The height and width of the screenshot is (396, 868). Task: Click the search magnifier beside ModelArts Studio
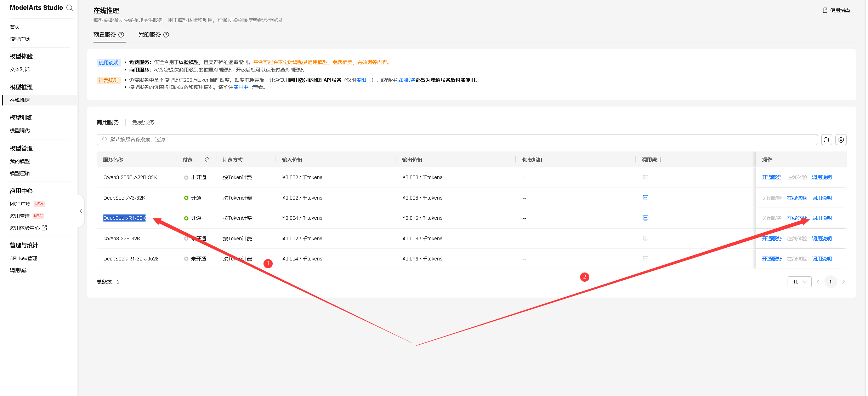(x=69, y=8)
